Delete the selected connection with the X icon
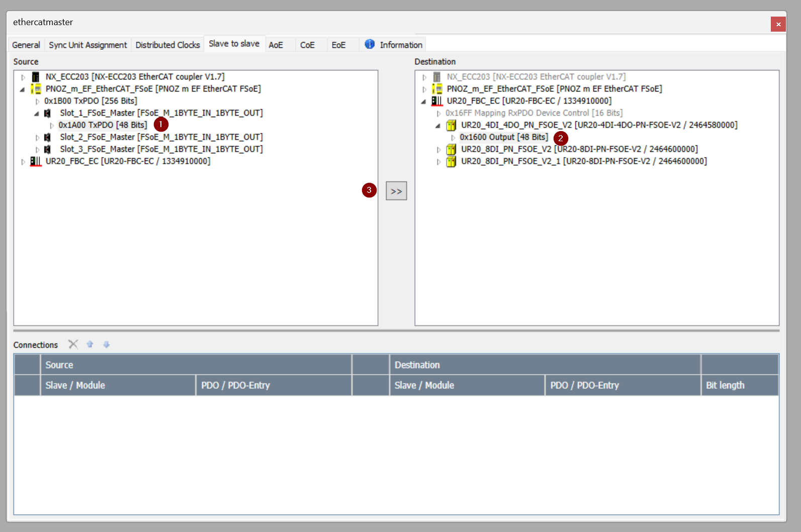This screenshot has width=801, height=532. [73, 344]
